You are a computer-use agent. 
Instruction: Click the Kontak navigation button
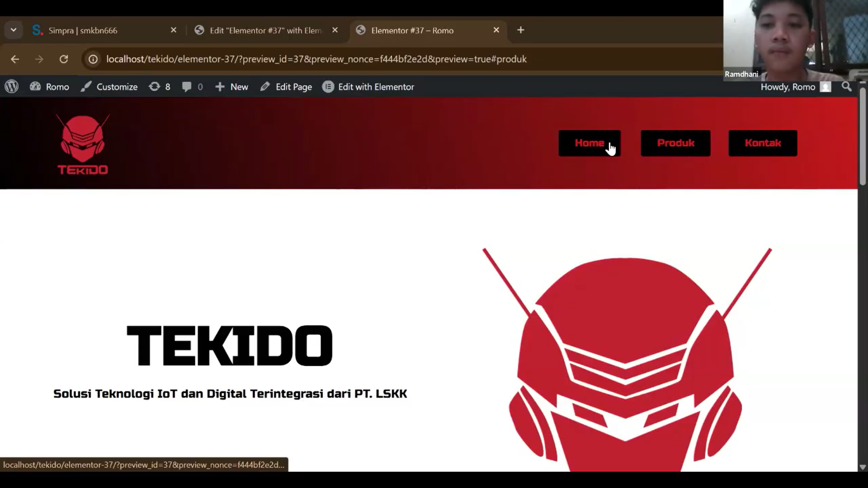point(763,143)
